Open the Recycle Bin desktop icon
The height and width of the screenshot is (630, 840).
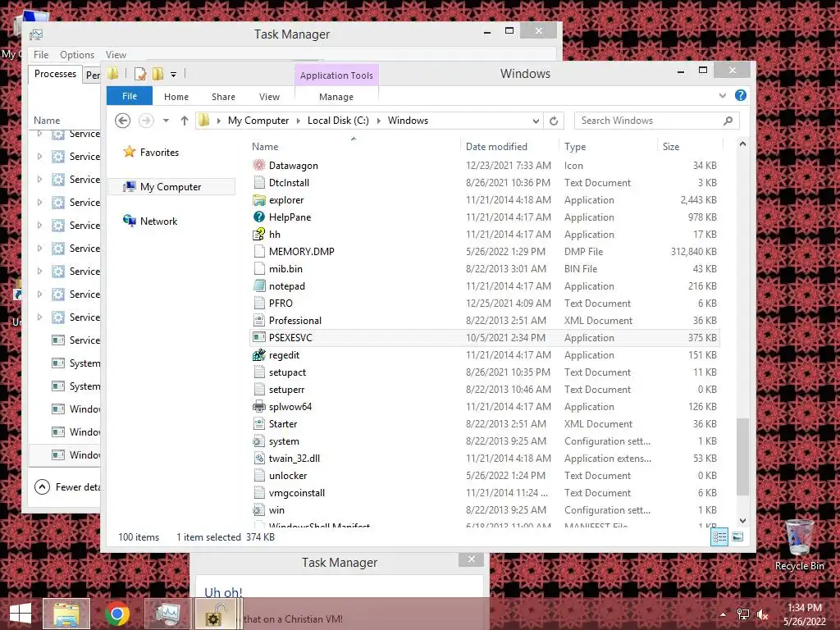(799, 545)
